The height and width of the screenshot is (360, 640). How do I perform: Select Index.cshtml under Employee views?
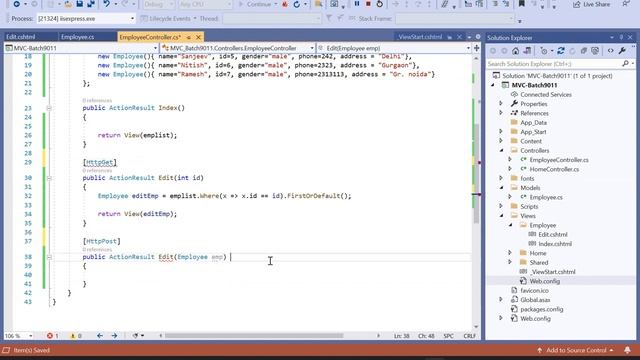(555, 244)
